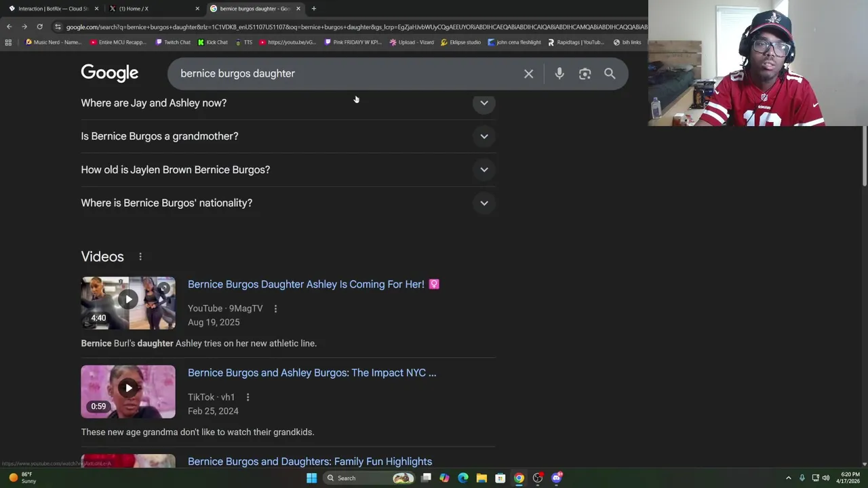Open the weather widget showing Sunny
868x488 pixels.
pos(21,478)
